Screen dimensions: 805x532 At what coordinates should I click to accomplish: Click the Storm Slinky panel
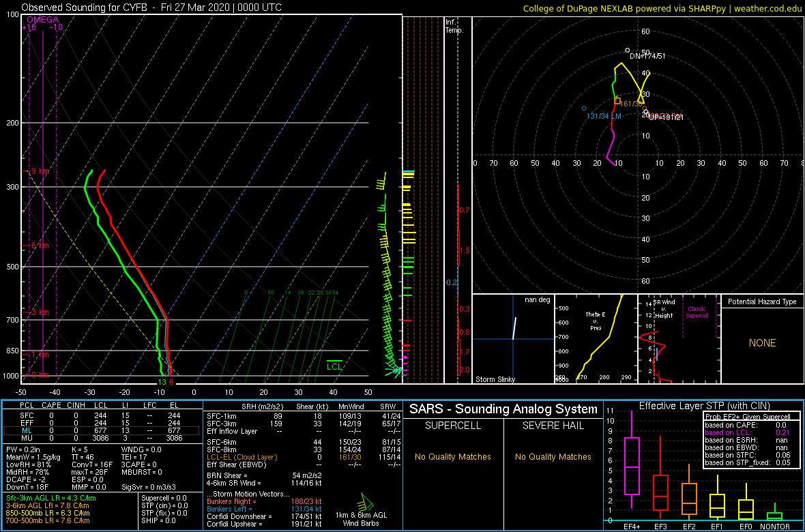coord(513,339)
